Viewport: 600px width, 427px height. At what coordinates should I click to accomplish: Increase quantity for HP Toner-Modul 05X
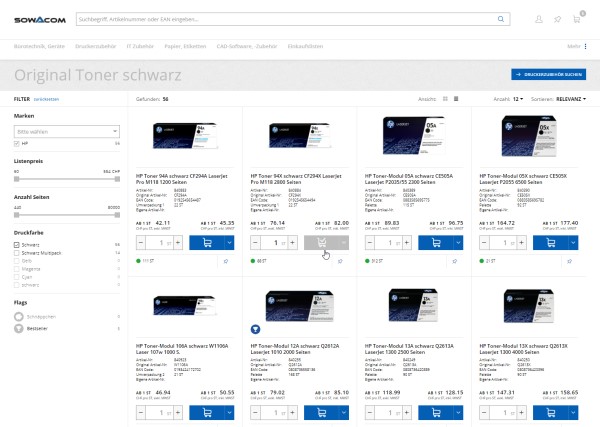522,243
